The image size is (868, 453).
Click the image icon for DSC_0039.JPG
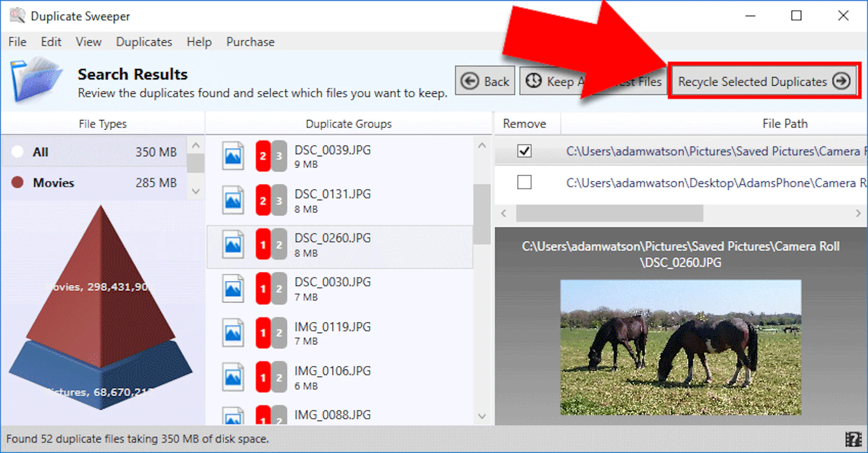[233, 156]
